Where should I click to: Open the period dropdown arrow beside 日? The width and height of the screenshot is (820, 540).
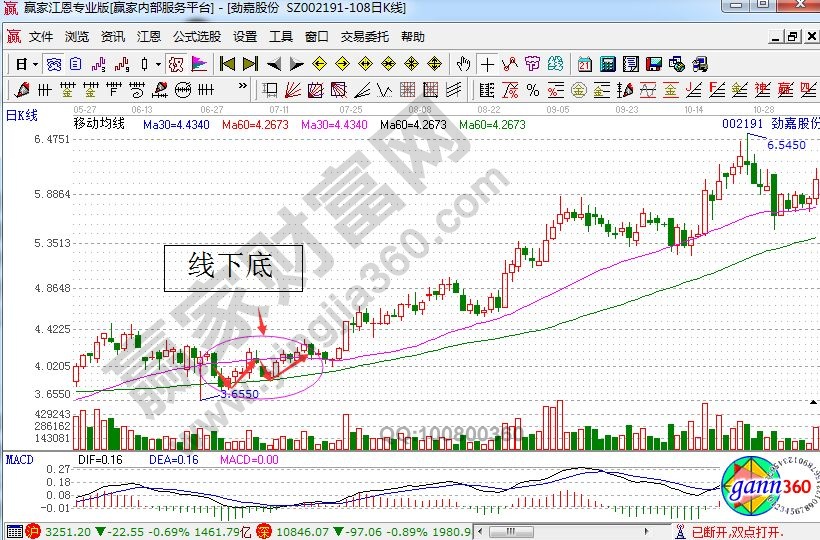coord(36,64)
